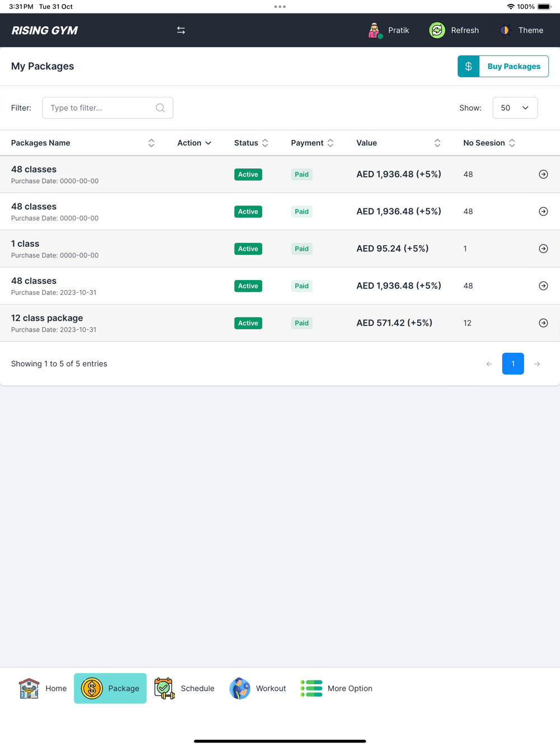Viewport: 560px width, 747px height.
Task: Open details arrow for 12 class package row
Action: 543,323
